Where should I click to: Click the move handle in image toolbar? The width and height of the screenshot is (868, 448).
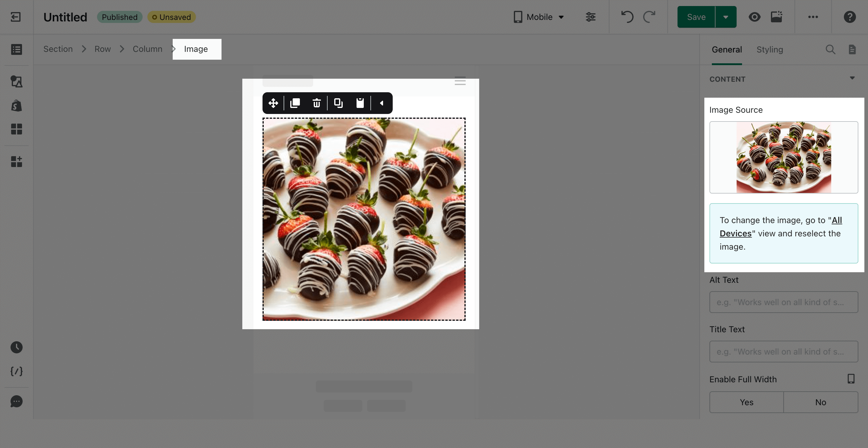click(x=273, y=103)
